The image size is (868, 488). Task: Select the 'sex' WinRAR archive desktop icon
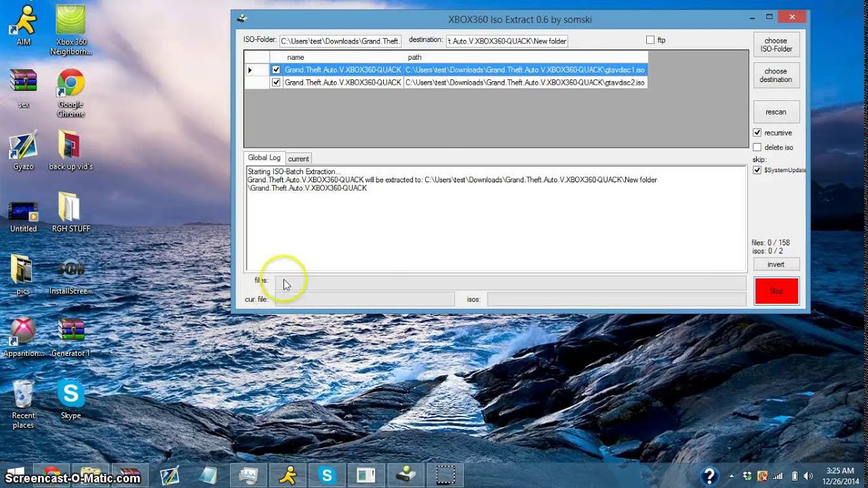pos(23,87)
